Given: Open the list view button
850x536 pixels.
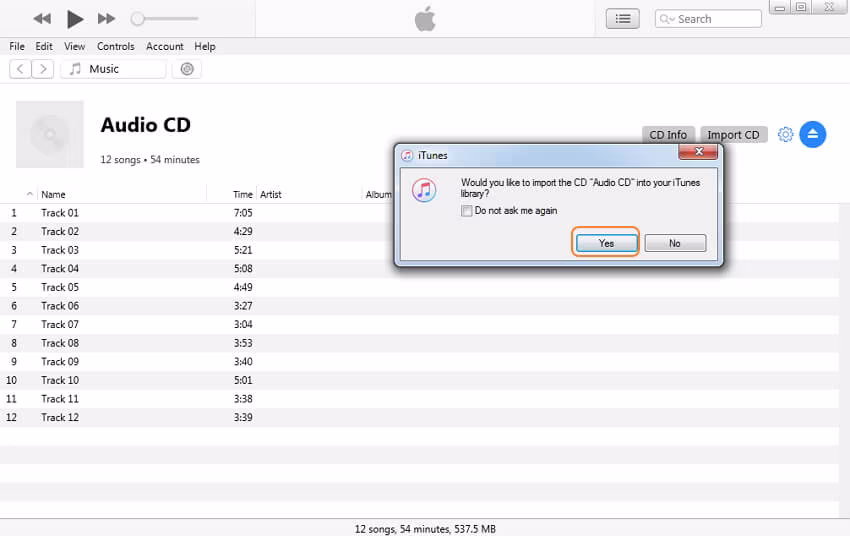Looking at the screenshot, I should coord(622,19).
